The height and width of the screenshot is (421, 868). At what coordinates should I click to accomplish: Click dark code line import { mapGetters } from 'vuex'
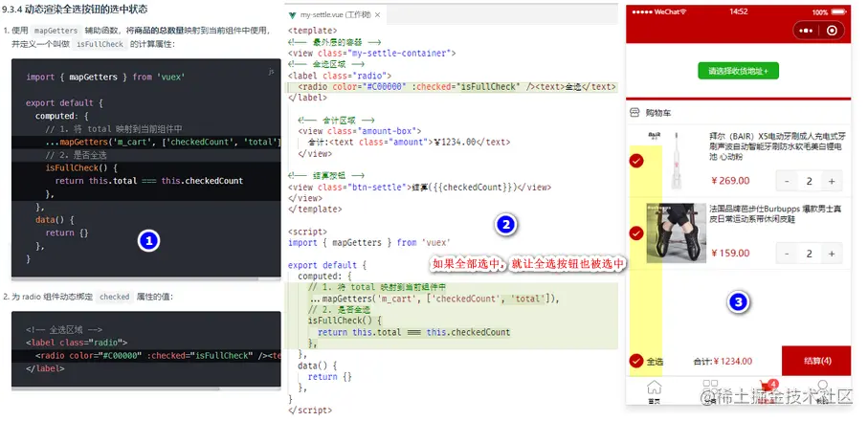point(105,78)
